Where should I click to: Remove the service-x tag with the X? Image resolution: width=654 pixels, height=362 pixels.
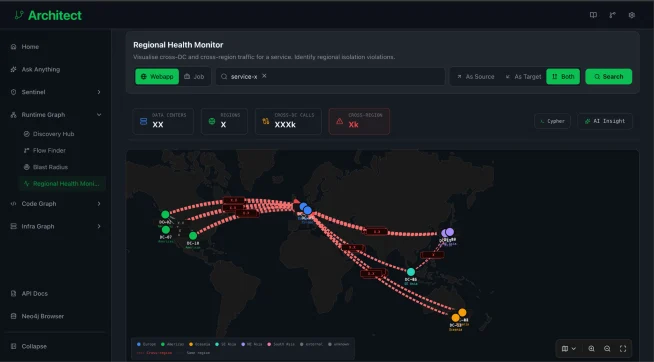pyautogui.click(x=264, y=76)
